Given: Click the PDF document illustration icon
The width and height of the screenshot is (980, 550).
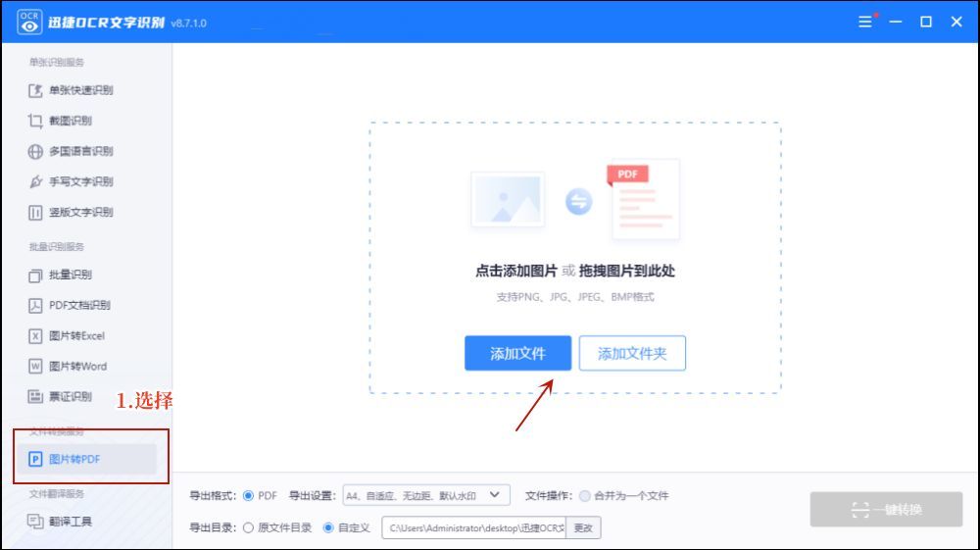Looking at the screenshot, I should pos(644,199).
